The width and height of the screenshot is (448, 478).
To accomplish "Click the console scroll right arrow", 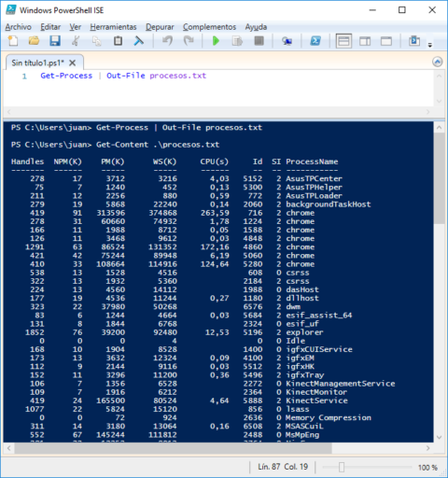I will click(x=428, y=448).
